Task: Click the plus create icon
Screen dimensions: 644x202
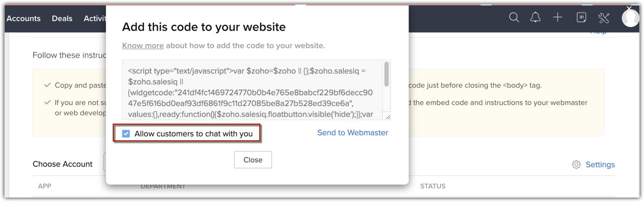Action: coord(558,18)
